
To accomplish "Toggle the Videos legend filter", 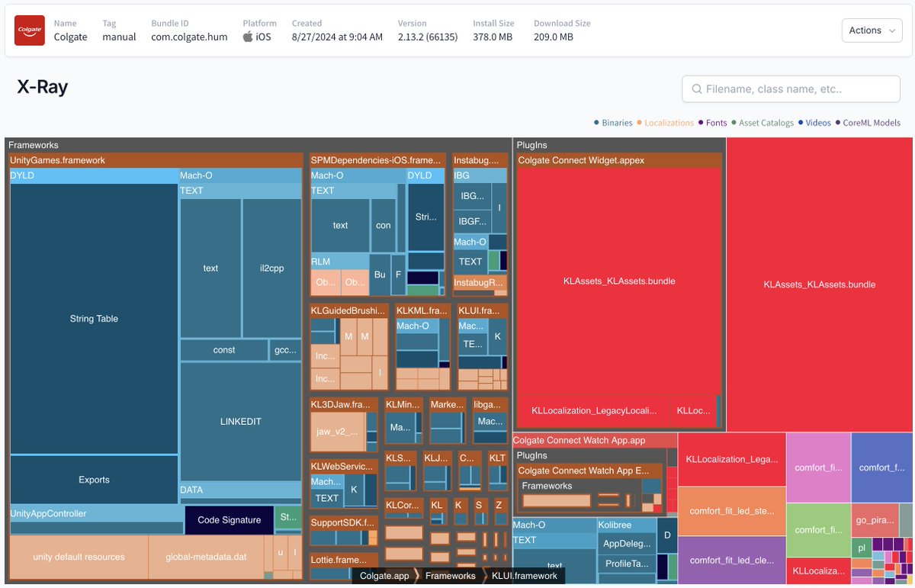I will pos(815,123).
